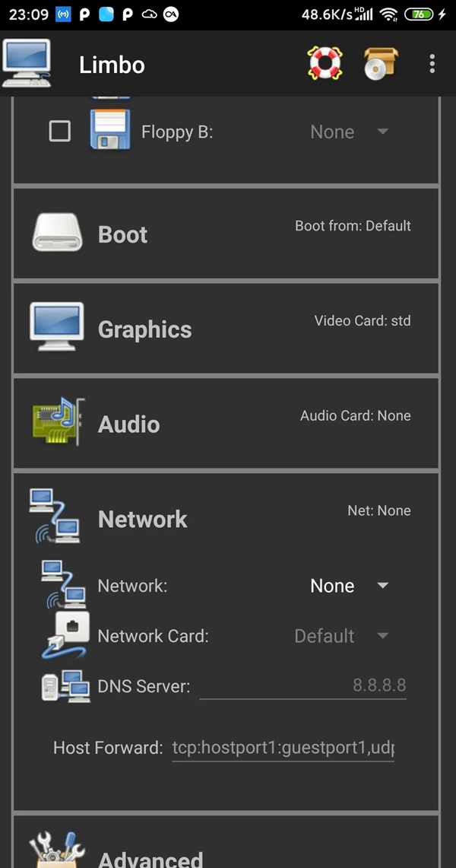Open the Floppy B None dropdown

tap(350, 132)
